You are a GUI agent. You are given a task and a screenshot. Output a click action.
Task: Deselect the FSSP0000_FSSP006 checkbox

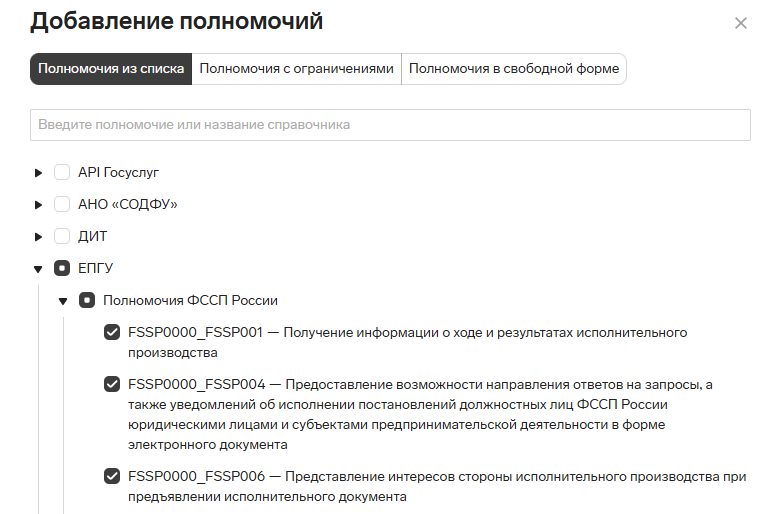coord(112,476)
